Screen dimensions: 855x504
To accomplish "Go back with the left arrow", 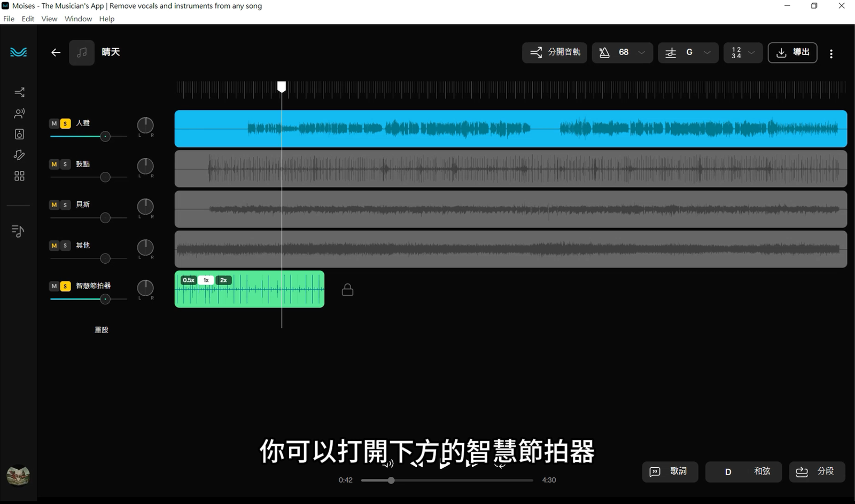I will click(56, 52).
